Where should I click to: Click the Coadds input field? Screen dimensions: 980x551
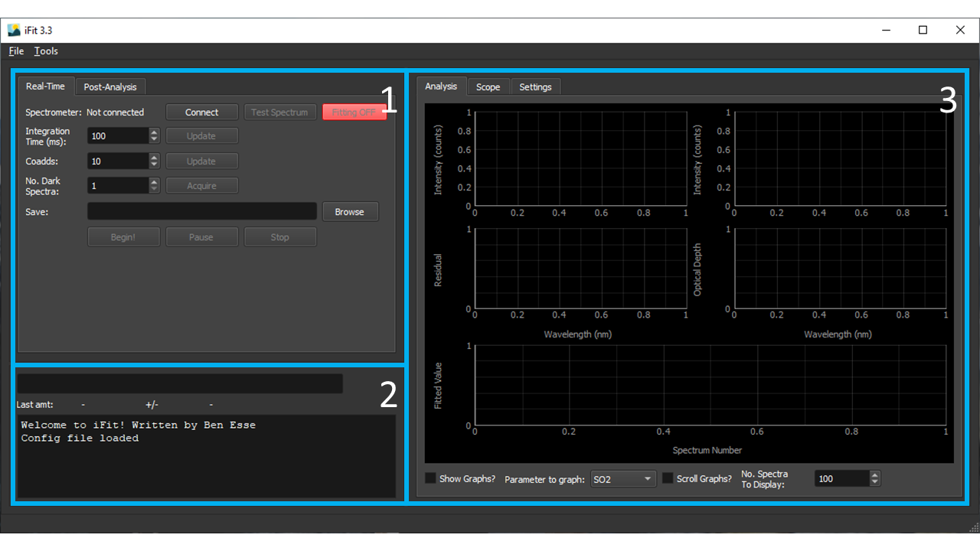(118, 161)
